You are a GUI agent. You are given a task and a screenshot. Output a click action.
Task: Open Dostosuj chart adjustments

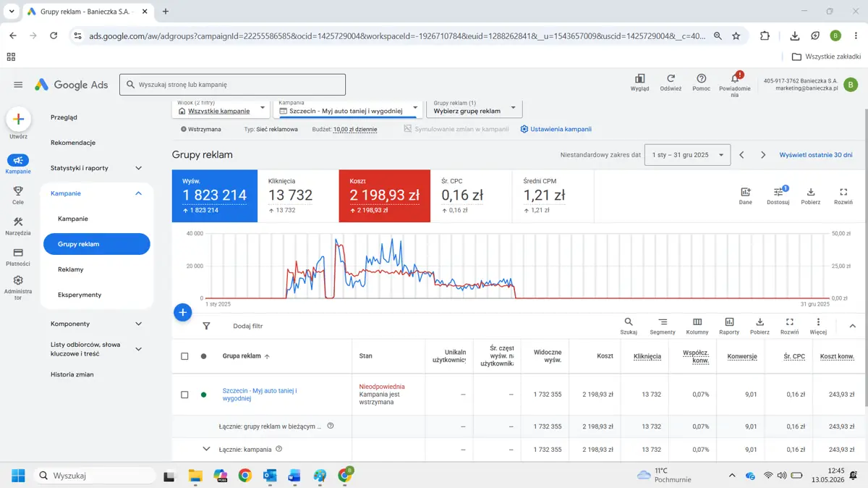pyautogui.click(x=778, y=192)
